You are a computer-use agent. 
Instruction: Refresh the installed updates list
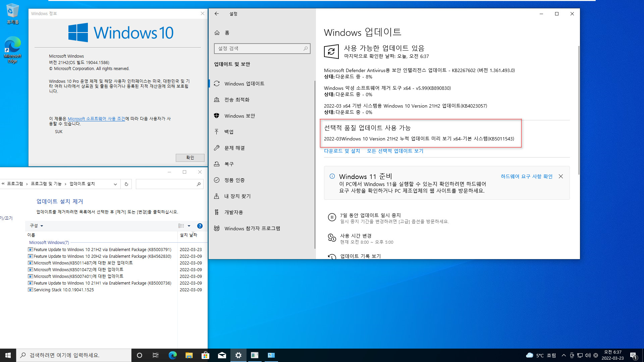126,184
